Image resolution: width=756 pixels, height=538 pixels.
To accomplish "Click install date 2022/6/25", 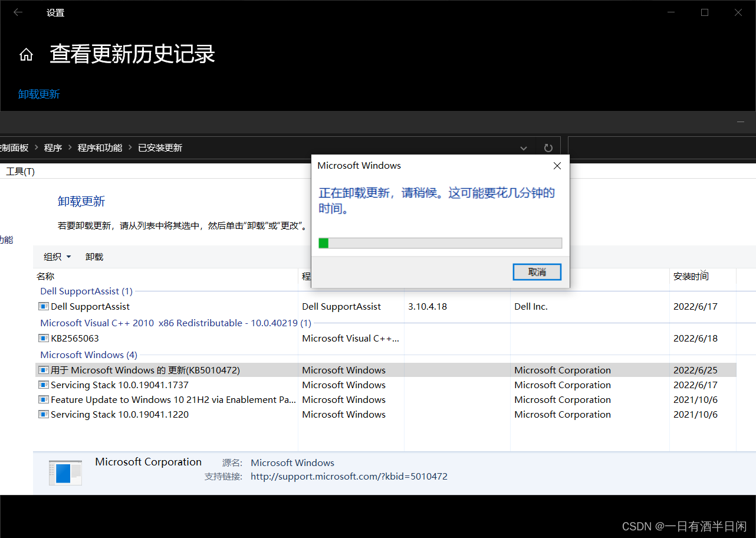I will pyautogui.click(x=695, y=370).
